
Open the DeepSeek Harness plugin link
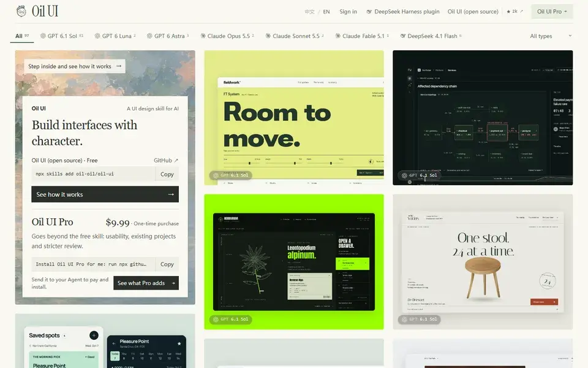coord(403,12)
